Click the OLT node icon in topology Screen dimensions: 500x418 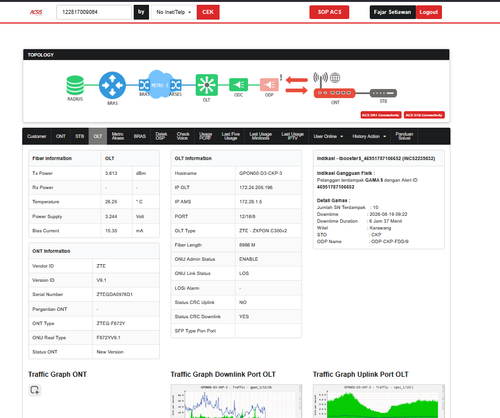click(207, 85)
